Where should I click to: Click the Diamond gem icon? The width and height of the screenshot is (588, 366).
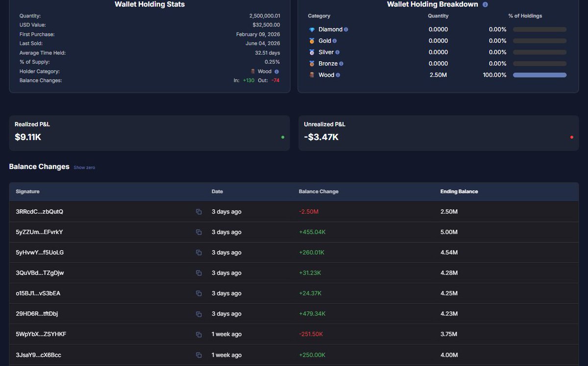click(312, 29)
